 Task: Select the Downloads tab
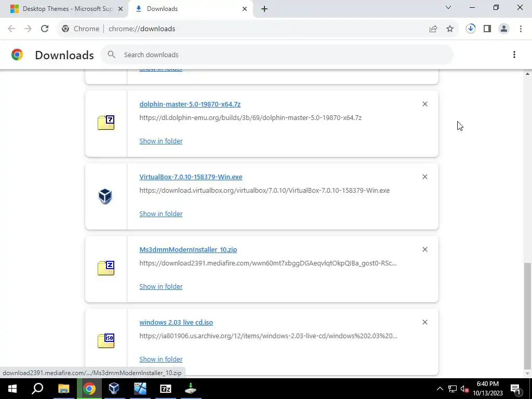pyautogui.click(x=190, y=9)
